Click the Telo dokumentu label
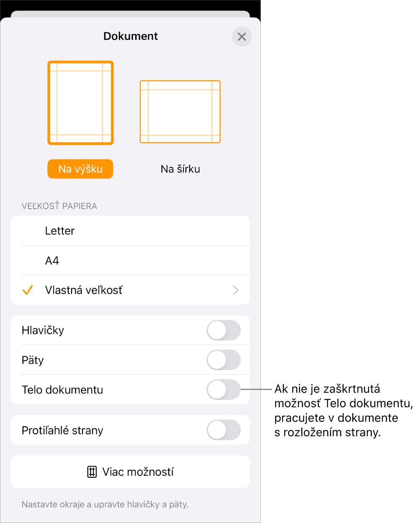Screen dimensions: 420x523 62,390
